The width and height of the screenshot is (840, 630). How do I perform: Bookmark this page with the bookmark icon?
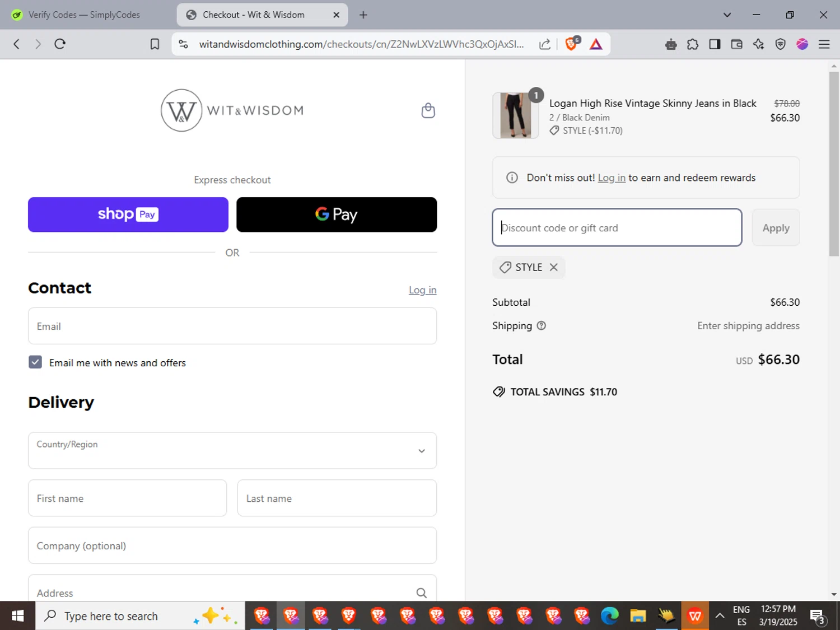(155, 44)
